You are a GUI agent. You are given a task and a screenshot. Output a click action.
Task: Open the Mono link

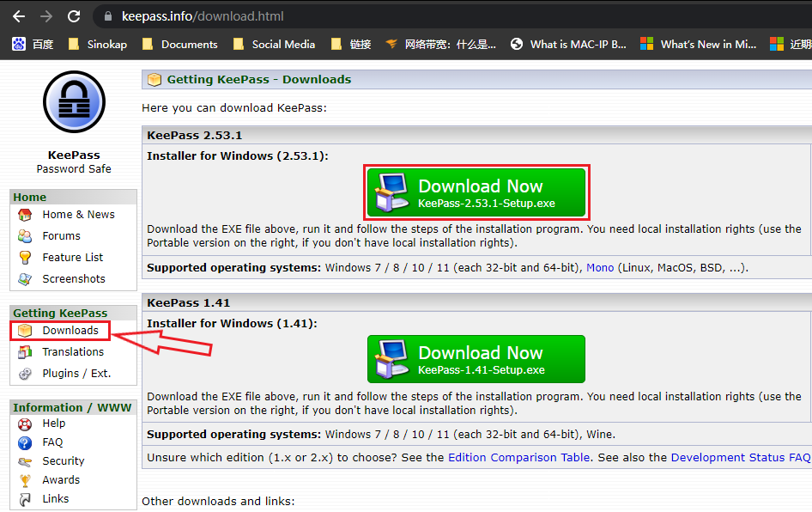click(x=600, y=268)
